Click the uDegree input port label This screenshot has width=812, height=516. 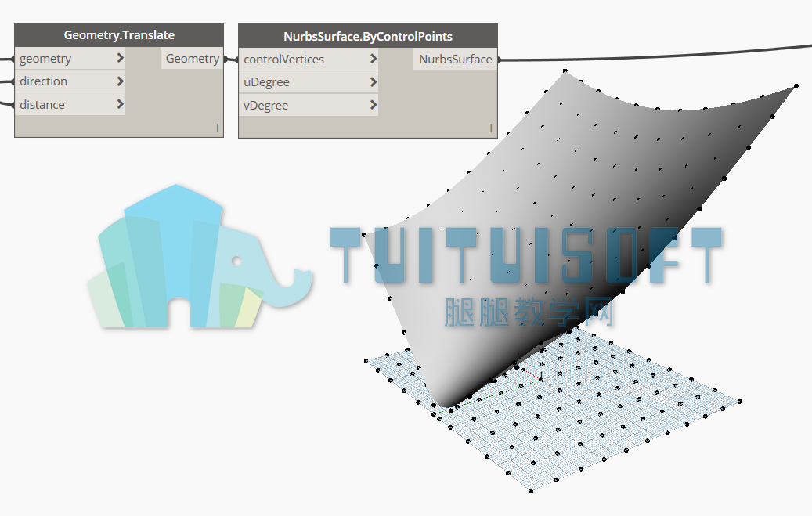pyautogui.click(x=266, y=82)
